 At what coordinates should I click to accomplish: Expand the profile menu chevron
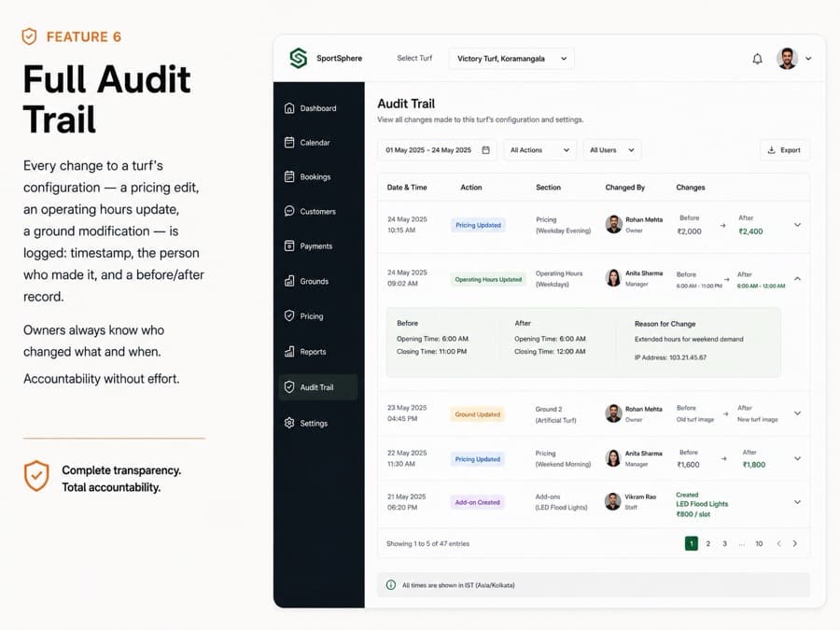pyautogui.click(x=808, y=59)
